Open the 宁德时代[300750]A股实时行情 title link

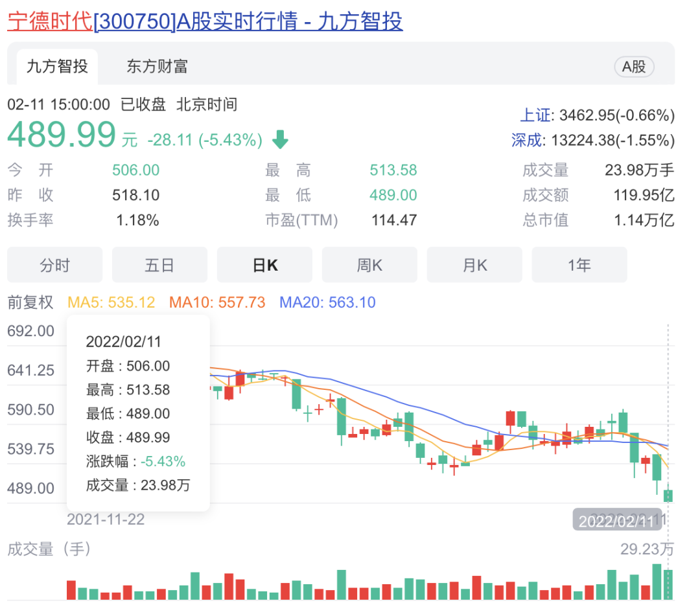tap(205, 21)
